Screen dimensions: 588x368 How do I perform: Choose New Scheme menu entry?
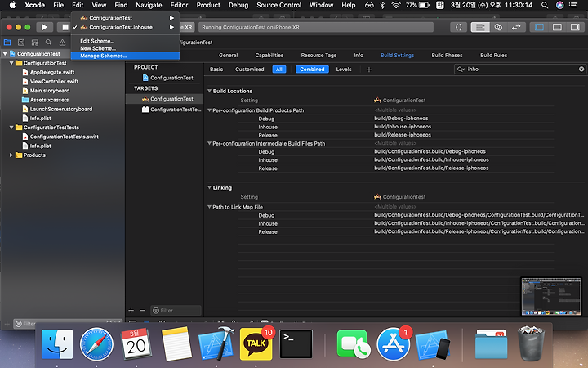point(125,48)
